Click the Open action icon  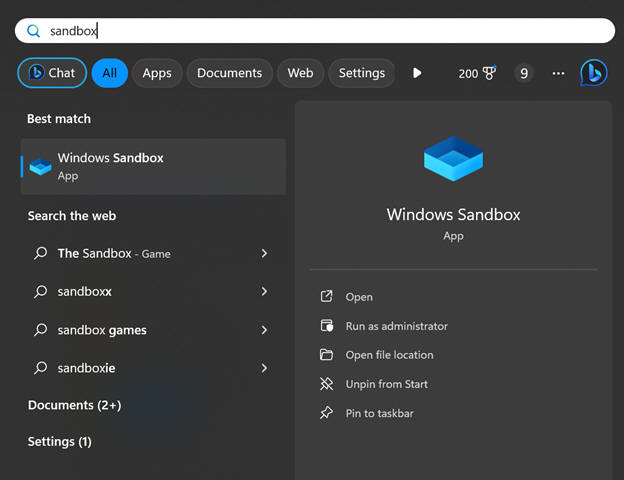pyautogui.click(x=326, y=296)
